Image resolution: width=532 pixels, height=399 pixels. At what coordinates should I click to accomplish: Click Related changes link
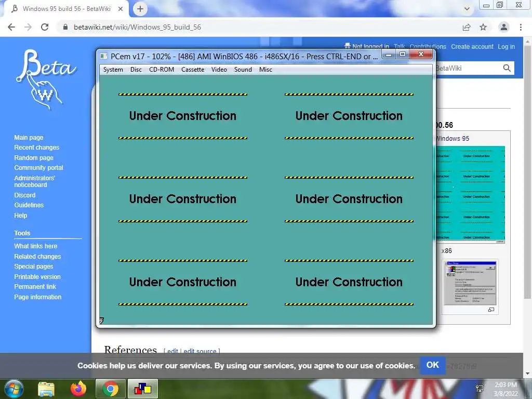tap(37, 257)
